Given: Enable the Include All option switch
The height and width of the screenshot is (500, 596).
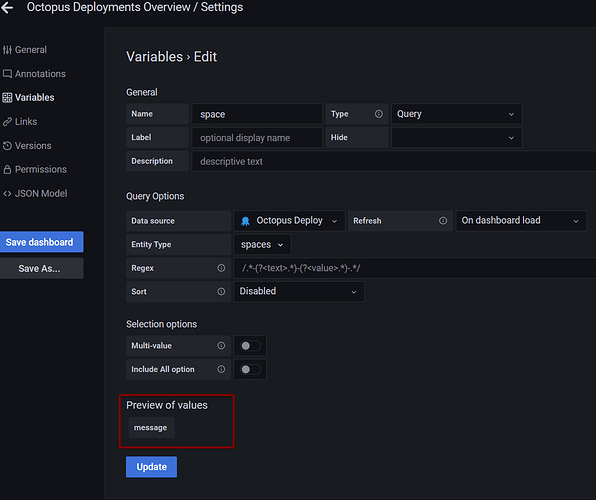Looking at the screenshot, I should pyautogui.click(x=250, y=369).
